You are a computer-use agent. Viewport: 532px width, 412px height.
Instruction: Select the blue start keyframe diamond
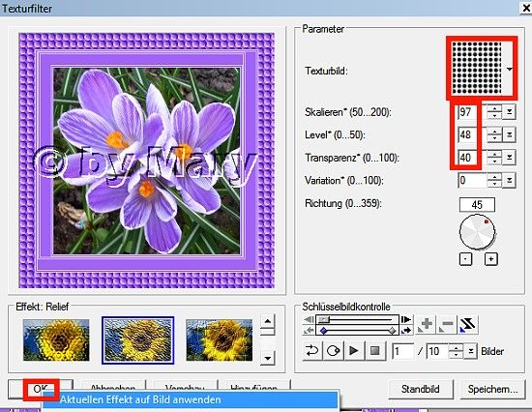[x=324, y=330]
